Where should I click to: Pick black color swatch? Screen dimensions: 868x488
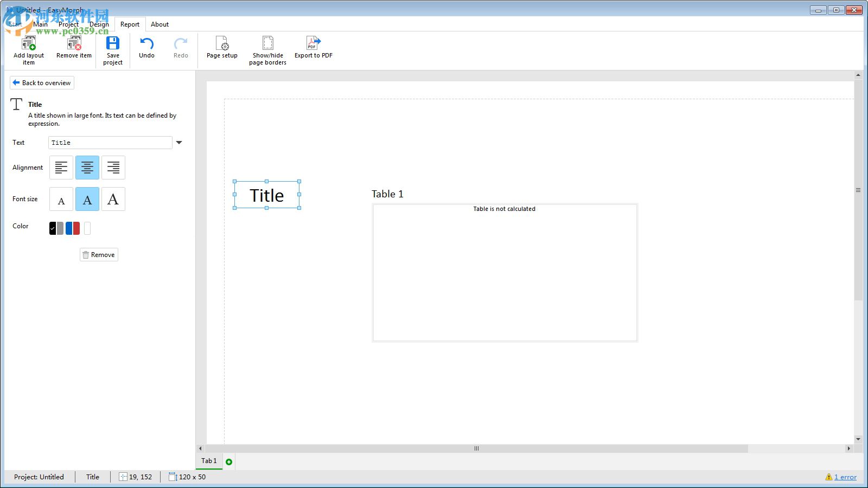[53, 228]
